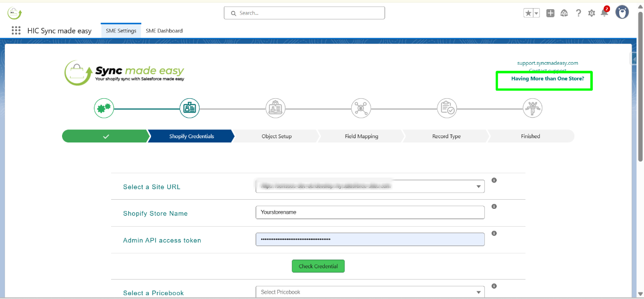The image size is (644, 299).
Task: Select the Field Mapping path step
Action: (x=362, y=137)
